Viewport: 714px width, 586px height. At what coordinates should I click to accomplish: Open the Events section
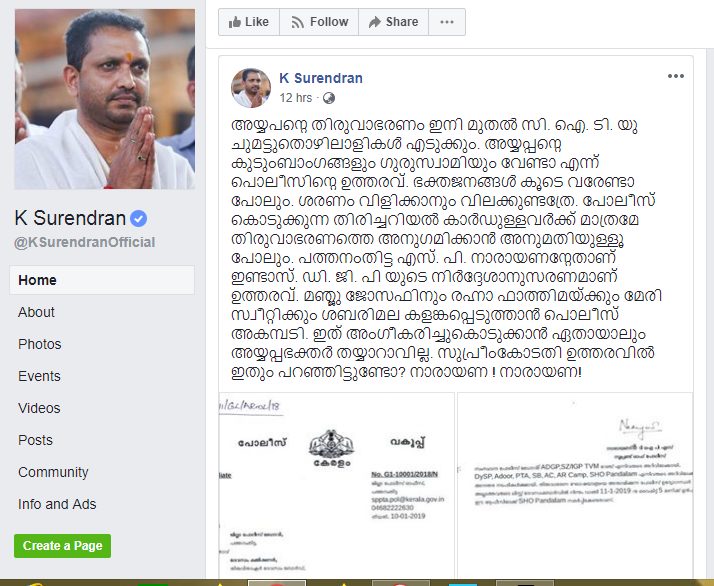click(39, 376)
